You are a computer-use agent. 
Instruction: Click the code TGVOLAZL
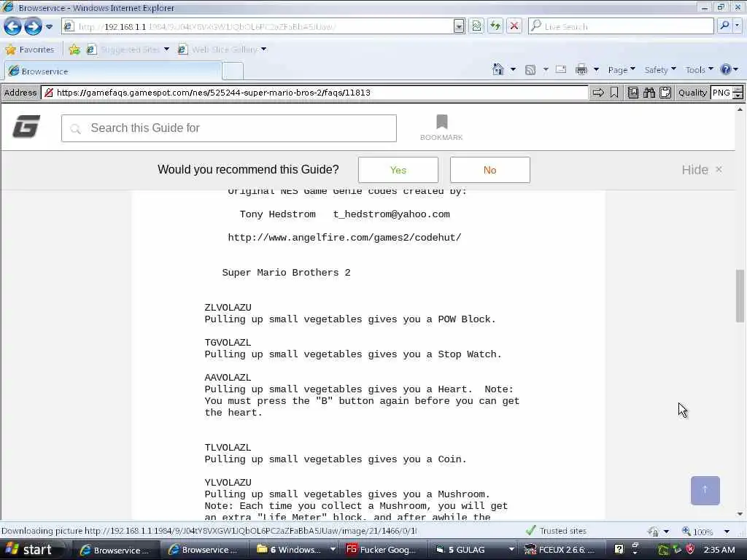click(x=228, y=343)
